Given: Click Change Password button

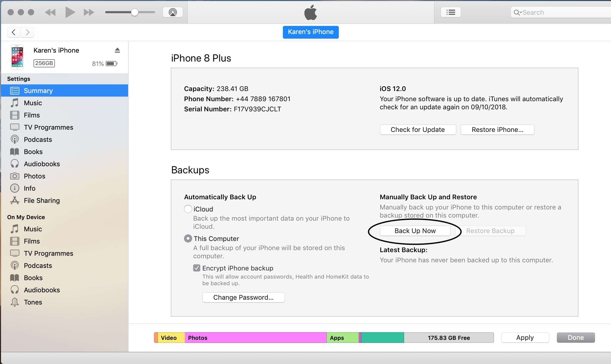Looking at the screenshot, I should pyautogui.click(x=243, y=297).
